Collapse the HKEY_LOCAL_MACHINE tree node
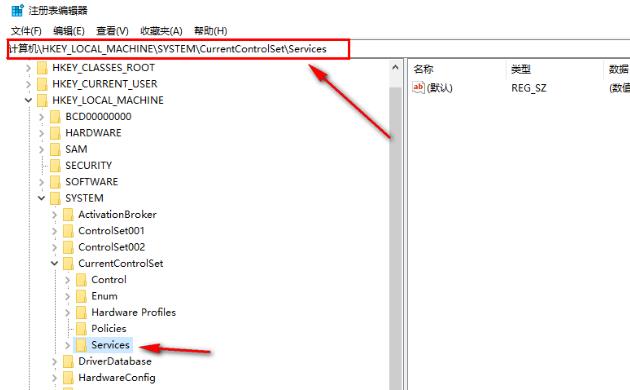The image size is (630, 390). click(x=28, y=100)
